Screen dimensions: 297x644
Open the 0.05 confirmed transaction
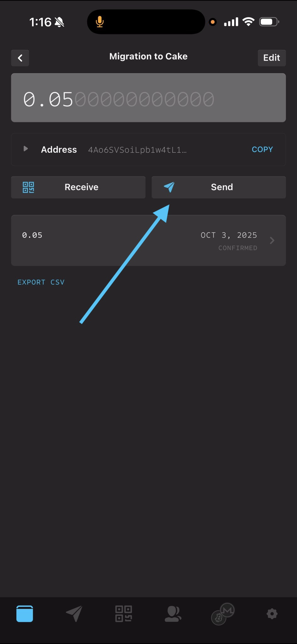click(148, 241)
